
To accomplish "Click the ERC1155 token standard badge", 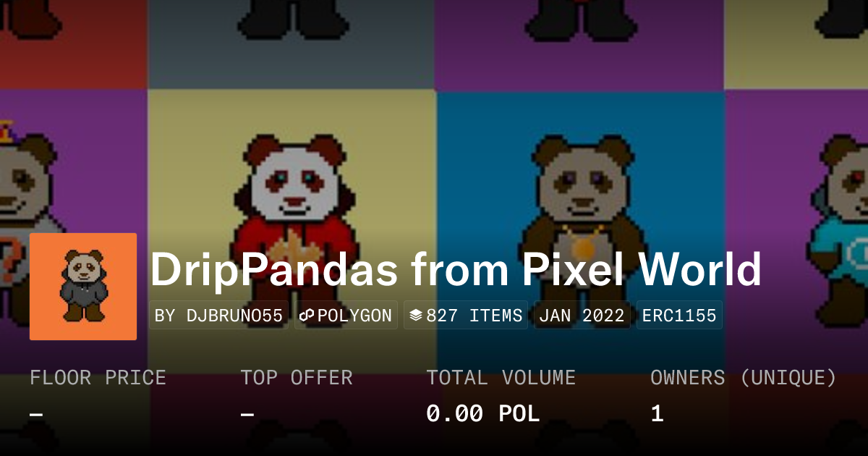I will (678, 316).
